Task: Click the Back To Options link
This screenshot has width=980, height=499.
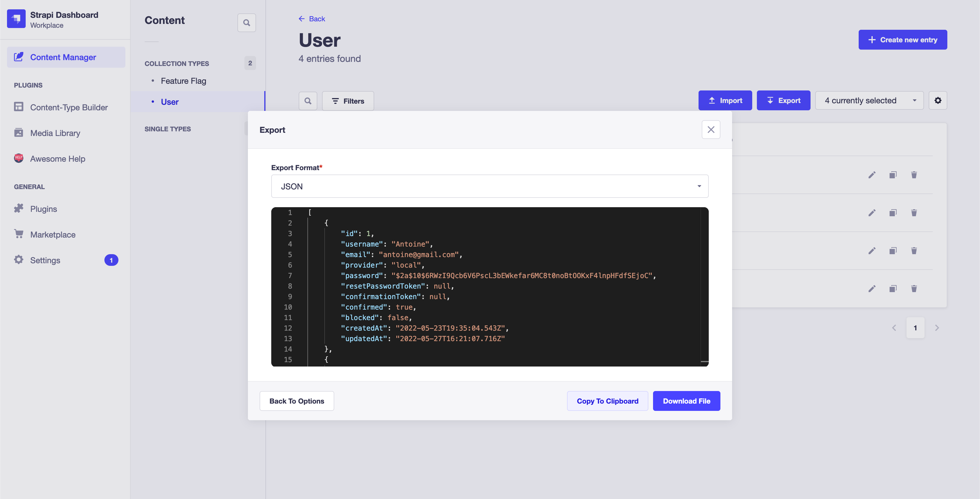Action: point(296,401)
